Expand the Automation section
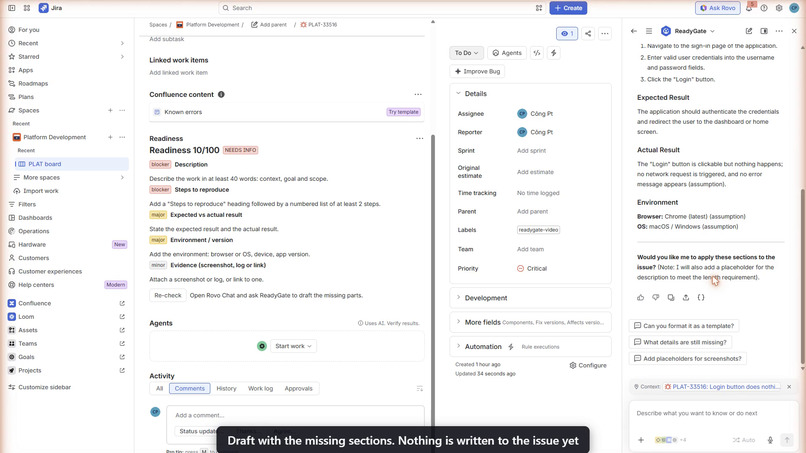 tap(459, 347)
